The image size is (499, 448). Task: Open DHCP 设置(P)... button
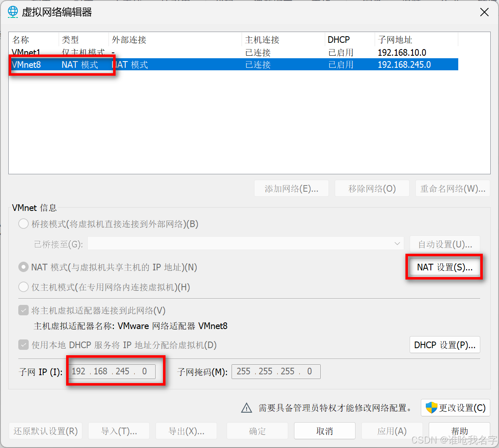pyautogui.click(x=445, y=345)
